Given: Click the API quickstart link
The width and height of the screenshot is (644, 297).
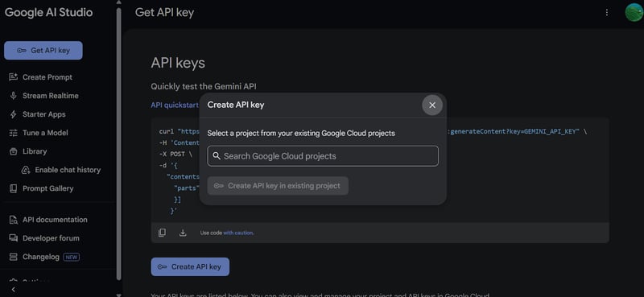Looking at the screenshot, I should 175,105.
